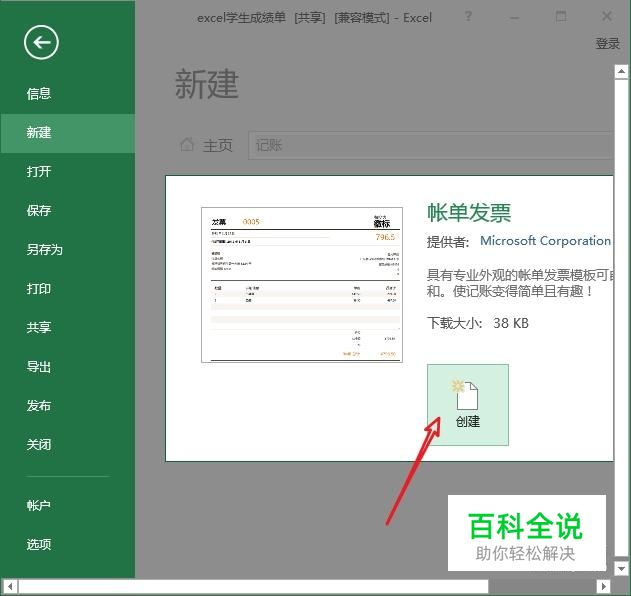The image size is (631, 596).
Task: Open Excel 选项
Action: coord(39,544)
